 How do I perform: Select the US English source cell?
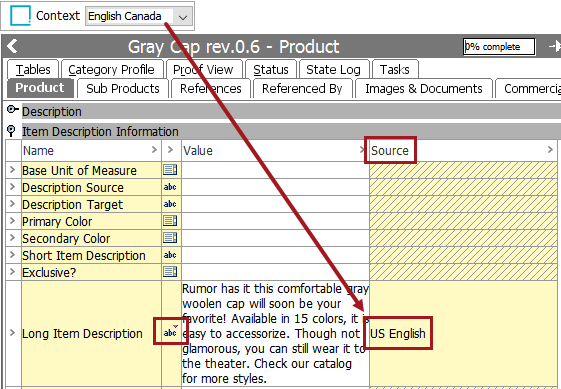pyautogui.click(x=397, y=334)
